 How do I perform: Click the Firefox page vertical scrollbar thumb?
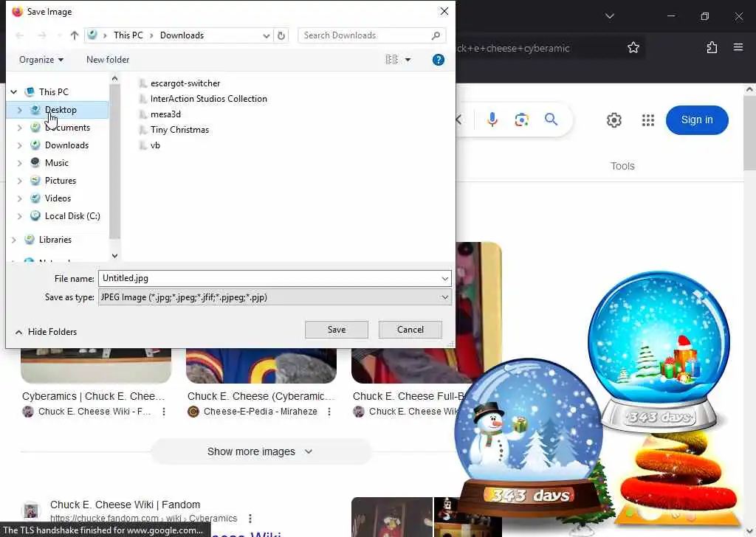coord(749,133)
